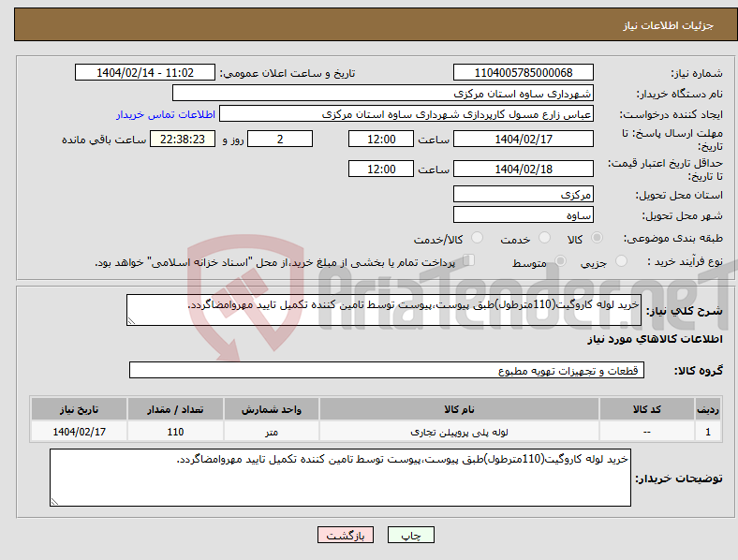Select the متوسط purchase type radio
Image resolution: width=738 pixels, height=560 pixels.
[x=561, y=260]
